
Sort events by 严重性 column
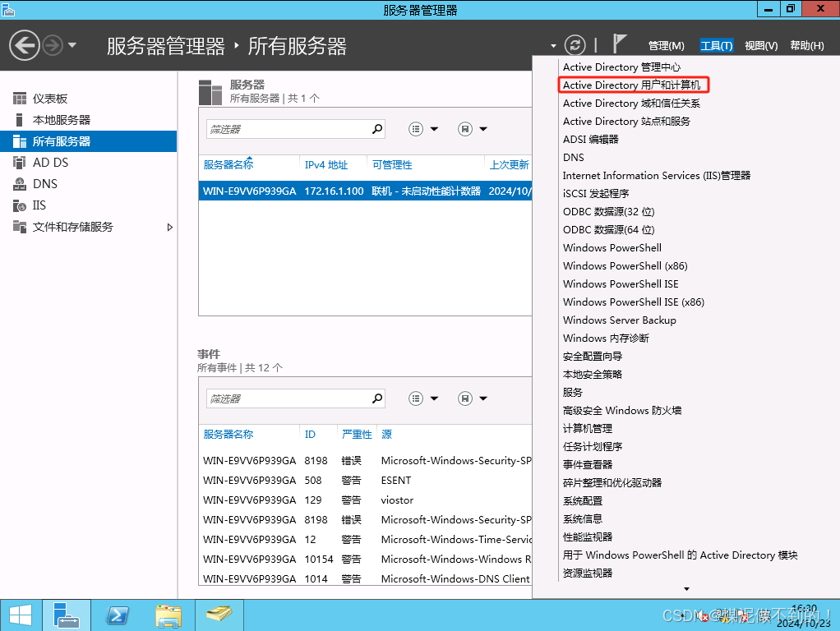tap(357, 435)
